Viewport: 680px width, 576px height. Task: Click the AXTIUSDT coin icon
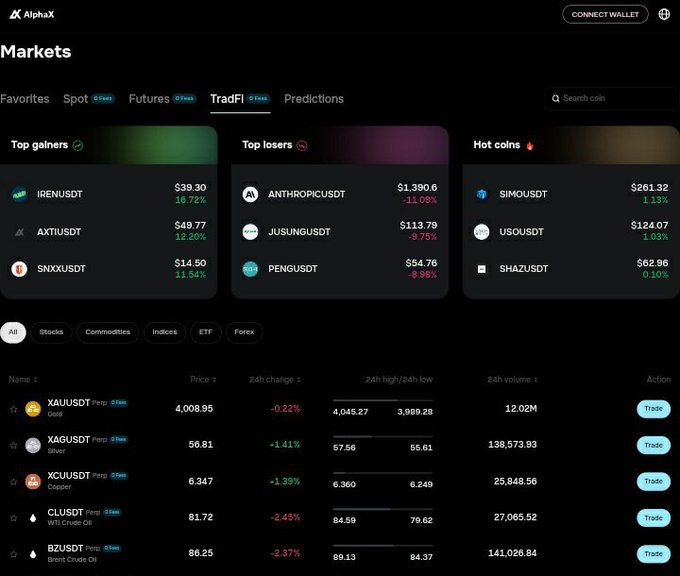pos(19,232)
